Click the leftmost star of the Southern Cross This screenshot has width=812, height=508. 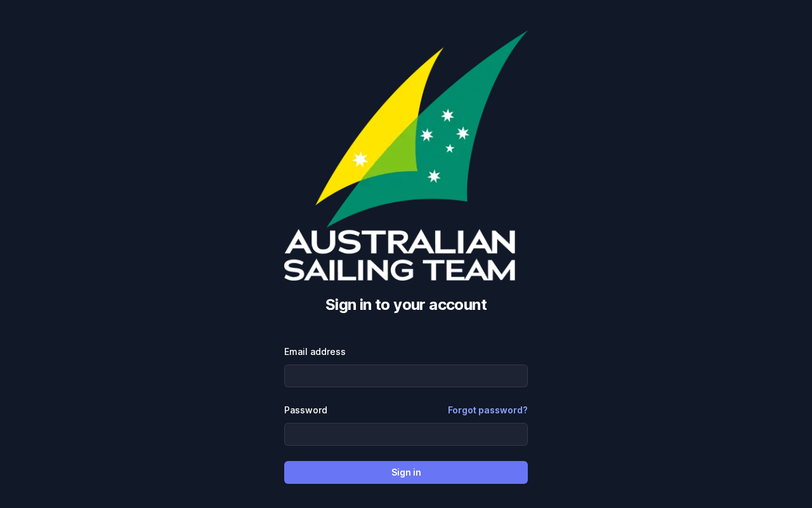click(x=427, y=135)
